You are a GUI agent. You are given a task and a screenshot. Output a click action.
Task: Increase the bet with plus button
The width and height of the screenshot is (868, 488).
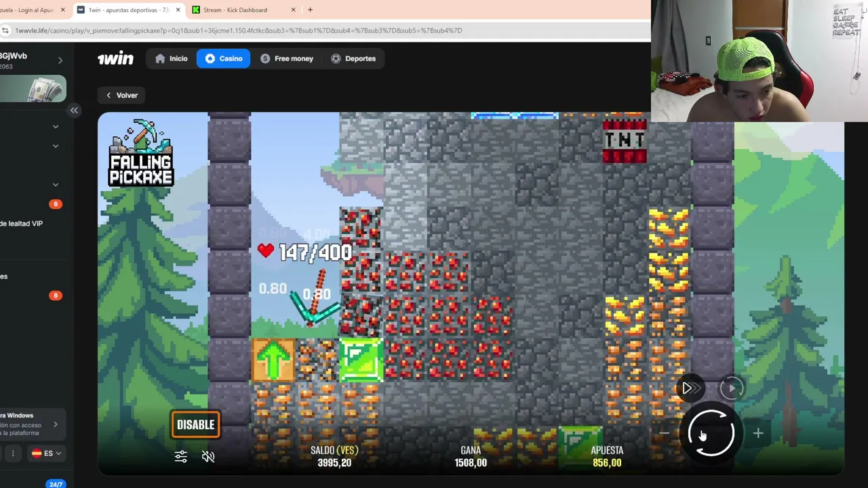tap(757, 433)
